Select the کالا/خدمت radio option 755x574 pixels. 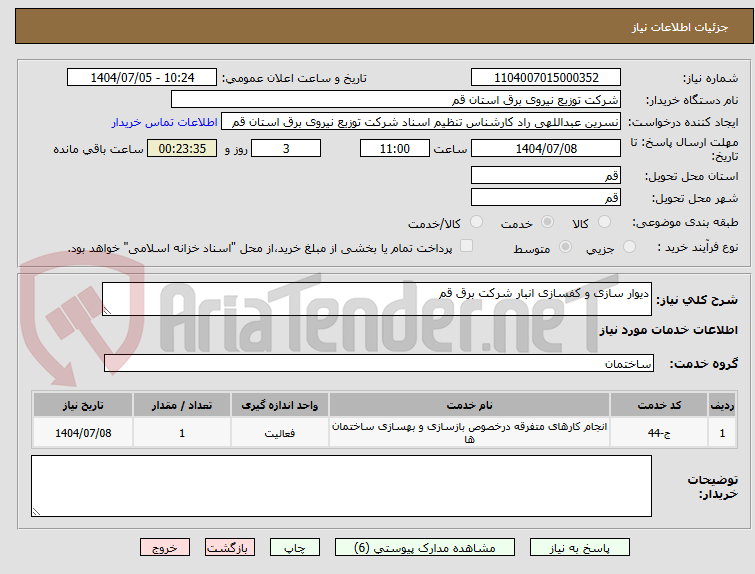click(x=476, y=222)
